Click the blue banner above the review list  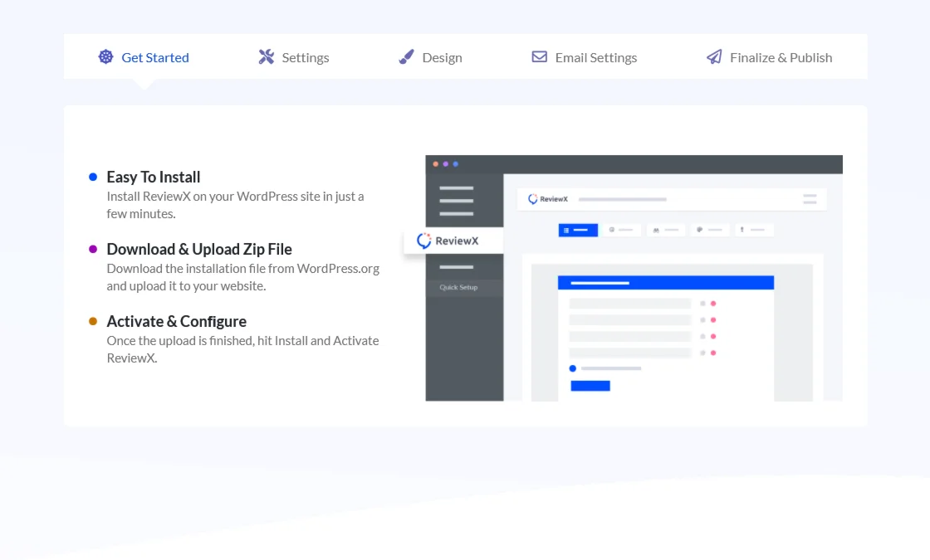coord(664,282)
